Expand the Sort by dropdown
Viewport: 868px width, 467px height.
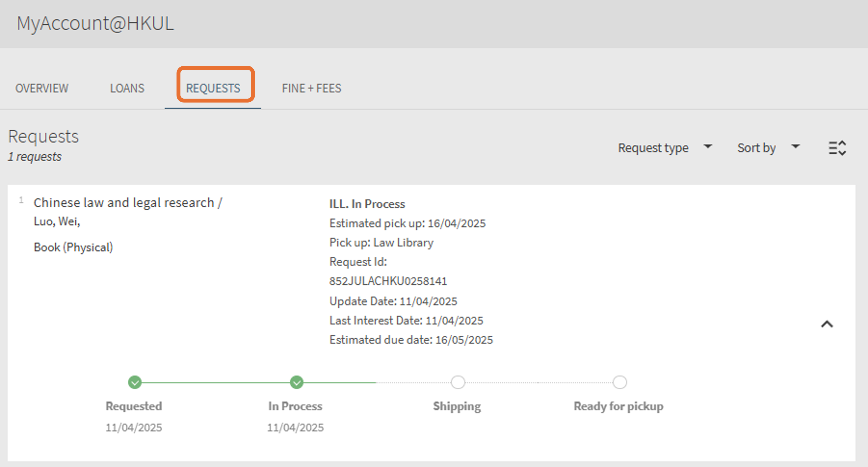tap(756, 148)
